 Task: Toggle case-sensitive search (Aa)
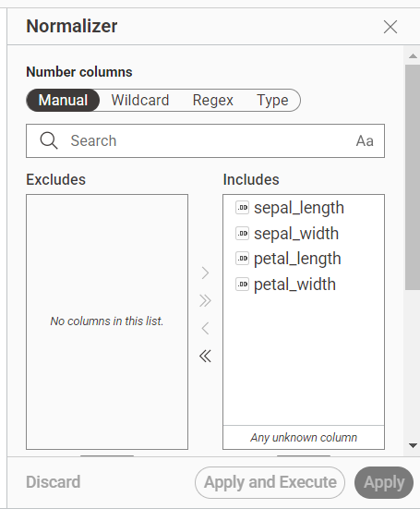coord(365,141)
